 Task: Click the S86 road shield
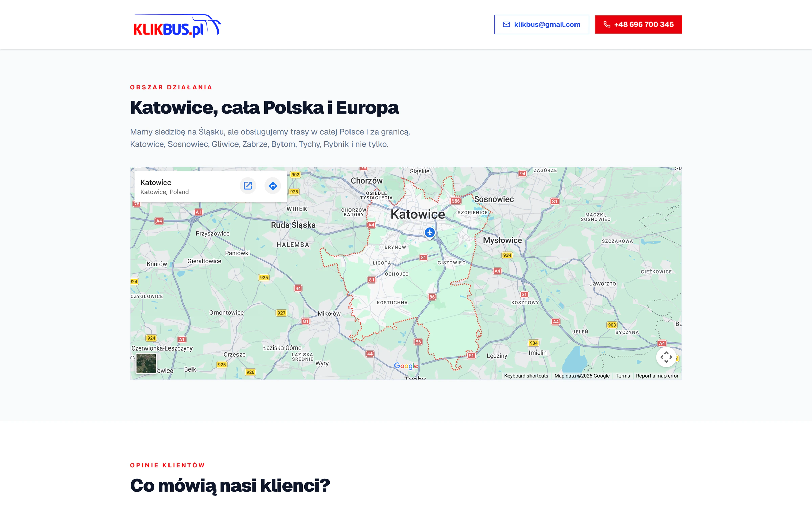456,201
